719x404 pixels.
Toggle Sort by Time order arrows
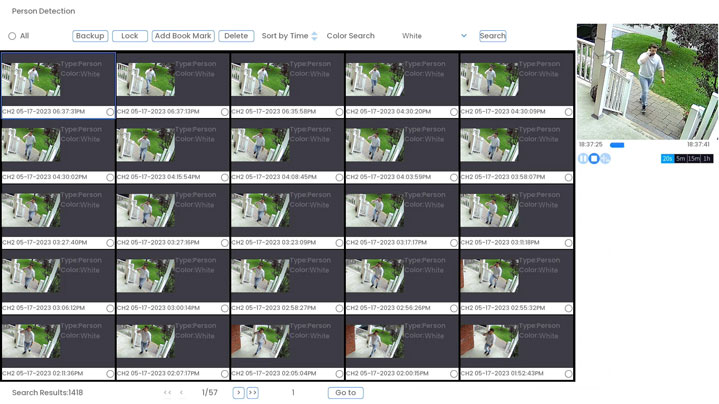click(314, 36)
